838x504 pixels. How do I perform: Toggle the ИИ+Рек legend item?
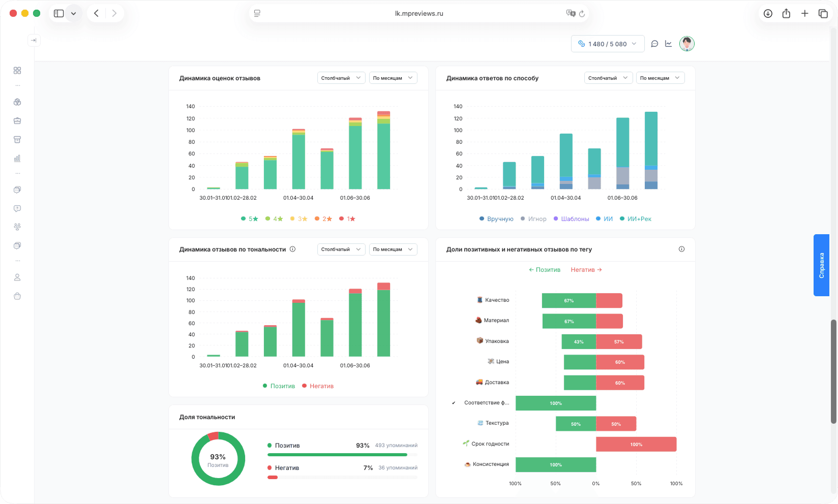pos(636,219)
